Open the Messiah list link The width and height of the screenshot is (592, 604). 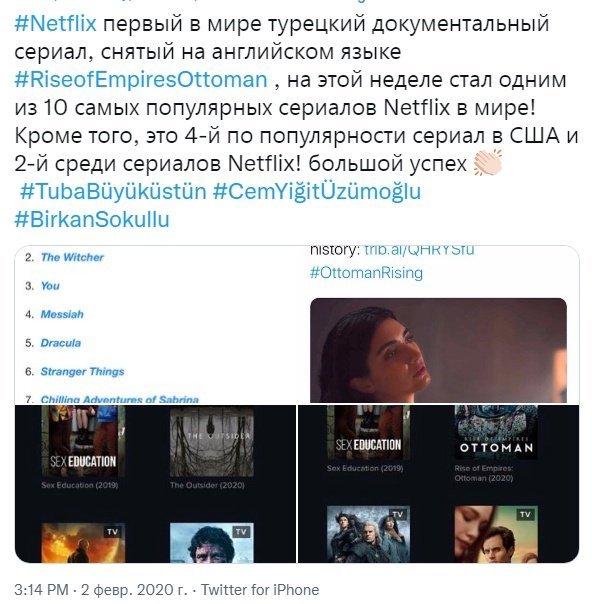[x=62, y=314]
